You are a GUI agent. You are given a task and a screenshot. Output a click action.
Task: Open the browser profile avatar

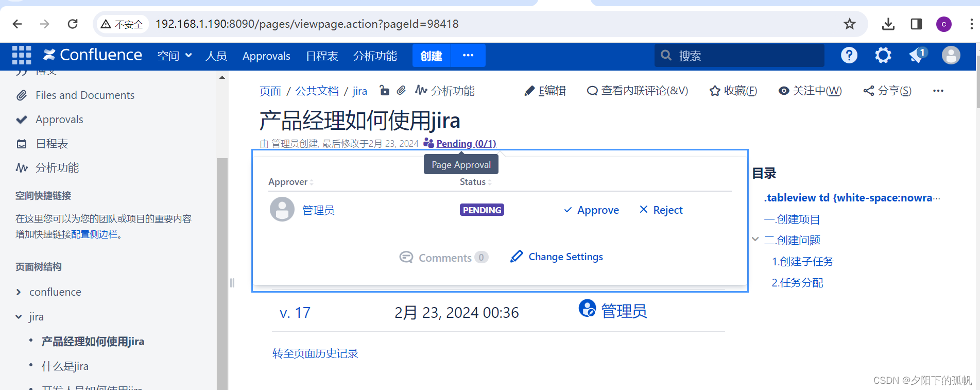944,24
